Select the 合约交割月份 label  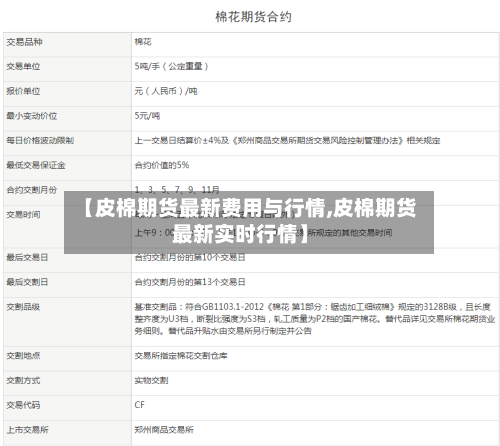coord(32,190)
